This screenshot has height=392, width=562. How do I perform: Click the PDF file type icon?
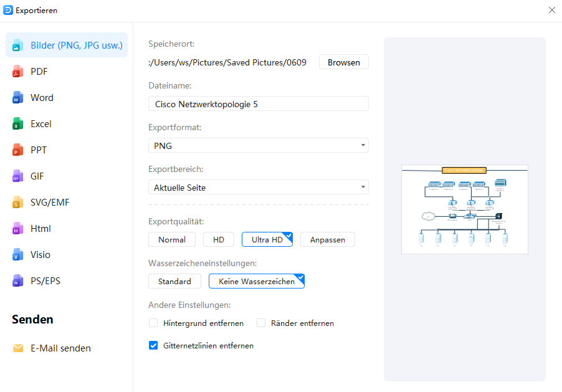[x=17, y=72]
